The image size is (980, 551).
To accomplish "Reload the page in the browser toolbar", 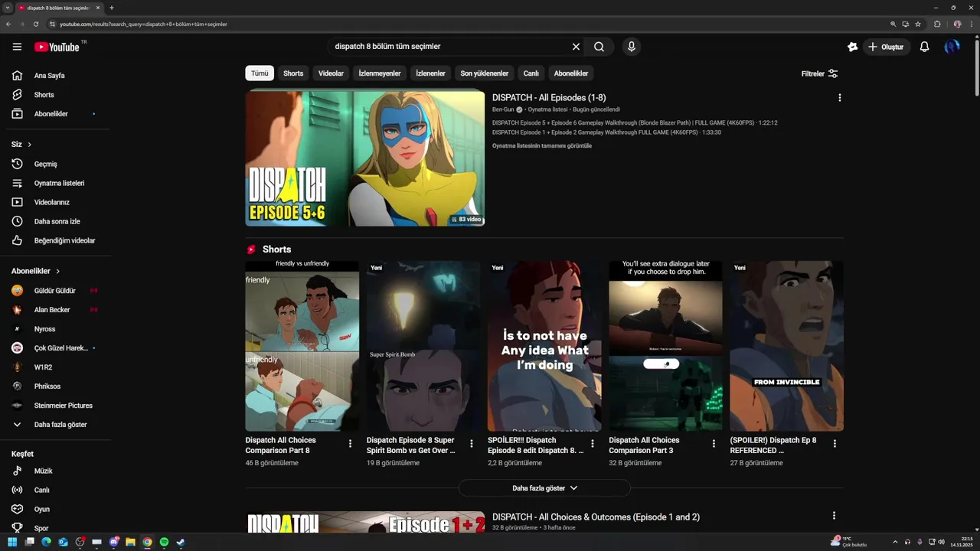I will (x=35, y=24).
